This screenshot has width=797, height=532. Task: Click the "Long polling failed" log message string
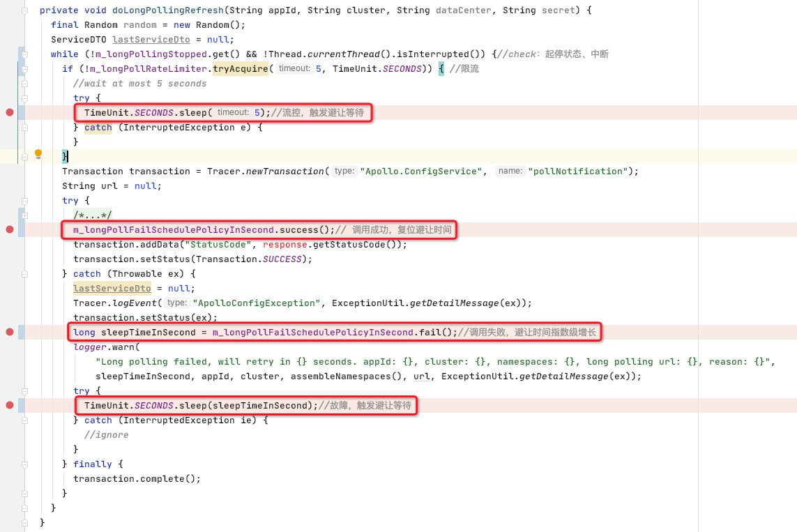click(435, 361)
